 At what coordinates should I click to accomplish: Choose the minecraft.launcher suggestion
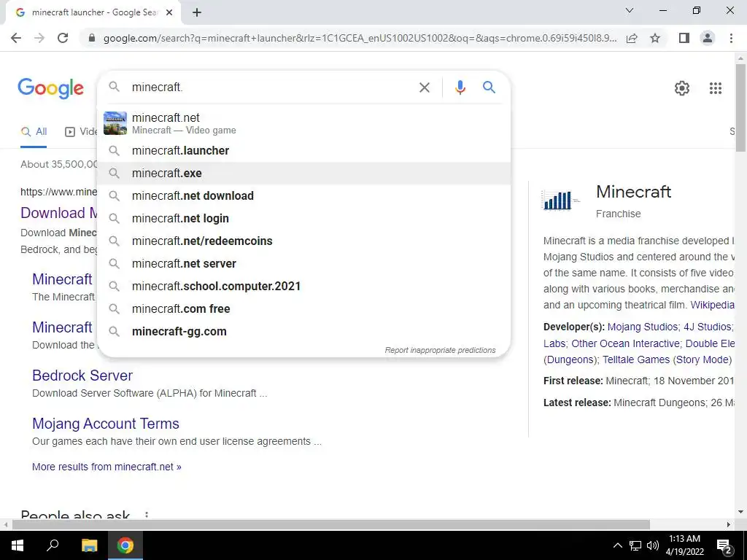coord(303,150)
